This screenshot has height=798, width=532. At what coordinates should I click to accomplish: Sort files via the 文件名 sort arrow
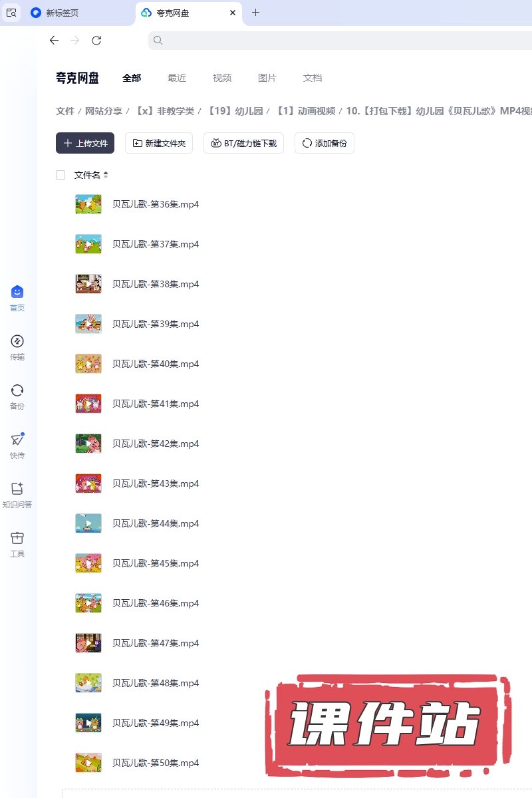click(105, 175)
